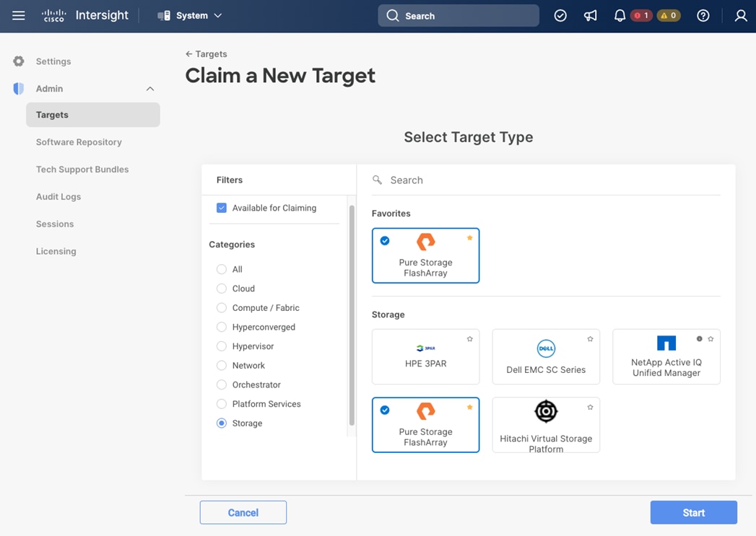
Task: Click the Admin shield icon
Action: tap(18, 89)
